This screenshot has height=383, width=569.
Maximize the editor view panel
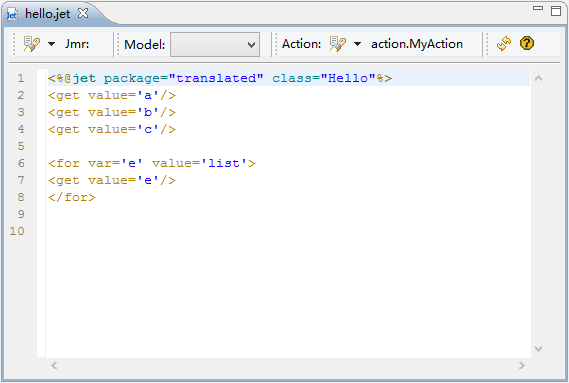tap(556, 11)
